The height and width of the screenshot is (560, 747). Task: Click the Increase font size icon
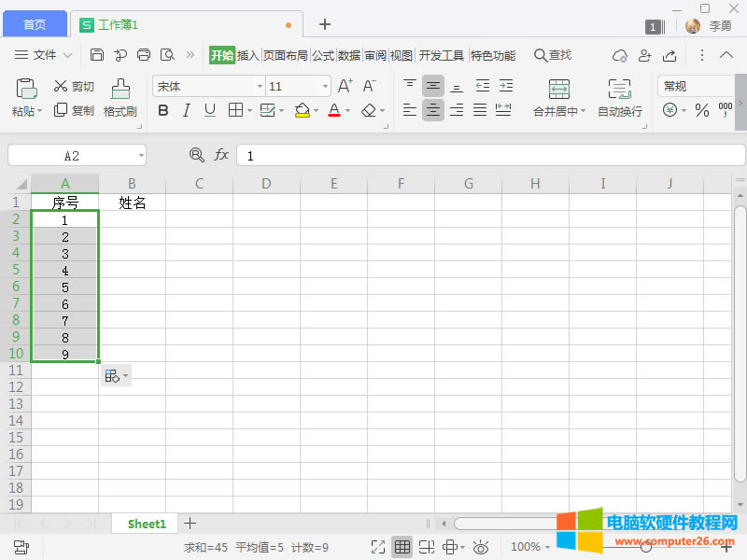click(345, 86)
